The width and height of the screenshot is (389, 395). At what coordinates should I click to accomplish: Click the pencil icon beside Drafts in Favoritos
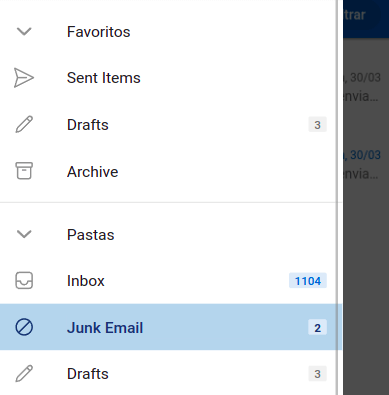tap(24, 124)
